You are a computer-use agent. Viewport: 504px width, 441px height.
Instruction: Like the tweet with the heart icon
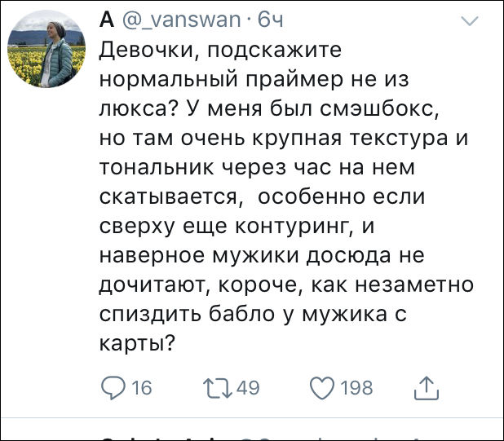coord(323,388)
